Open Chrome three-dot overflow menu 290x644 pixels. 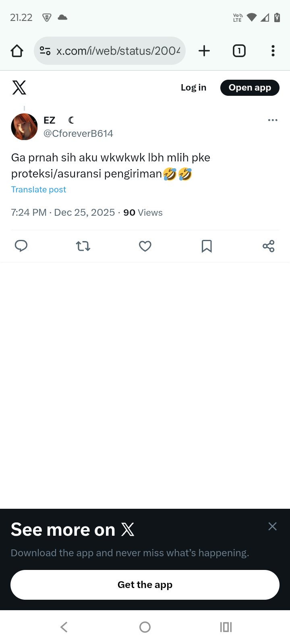(x=273, y=51)
